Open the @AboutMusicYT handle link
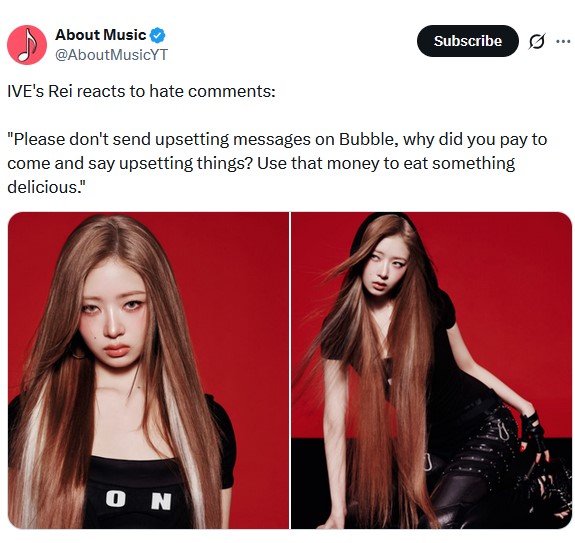The image size is (575, 543). [x=111, y=55]
